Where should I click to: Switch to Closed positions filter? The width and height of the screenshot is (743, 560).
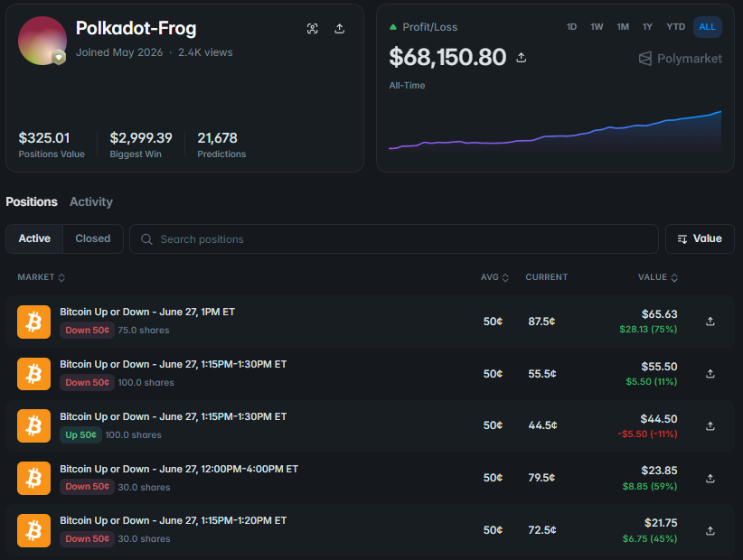click(x=93, y=238)
